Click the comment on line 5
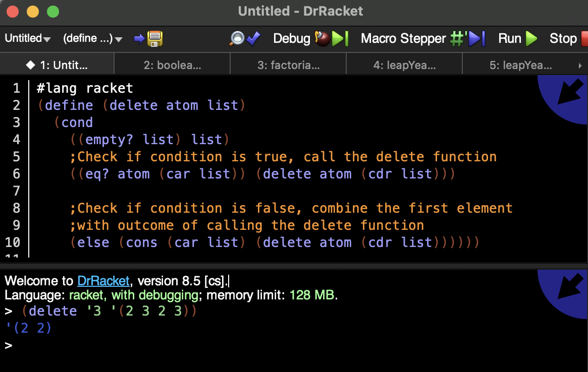This screenshot has width=588, height=372. (x=283, y=157)
